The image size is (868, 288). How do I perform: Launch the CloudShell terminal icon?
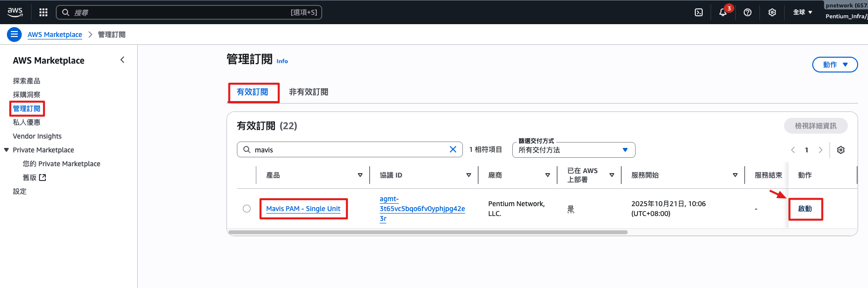pyautogui.click(x=699, y=12)
